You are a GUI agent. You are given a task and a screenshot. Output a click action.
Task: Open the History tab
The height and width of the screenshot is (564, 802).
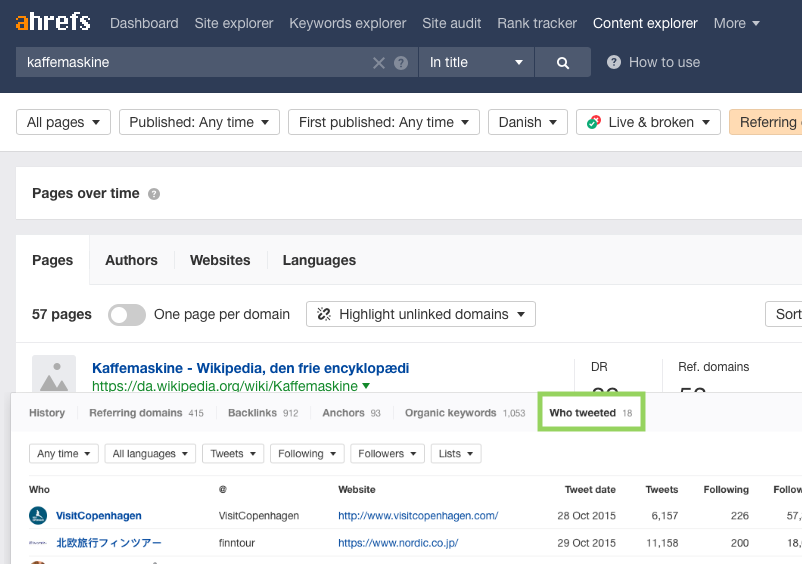click(47, 413)
